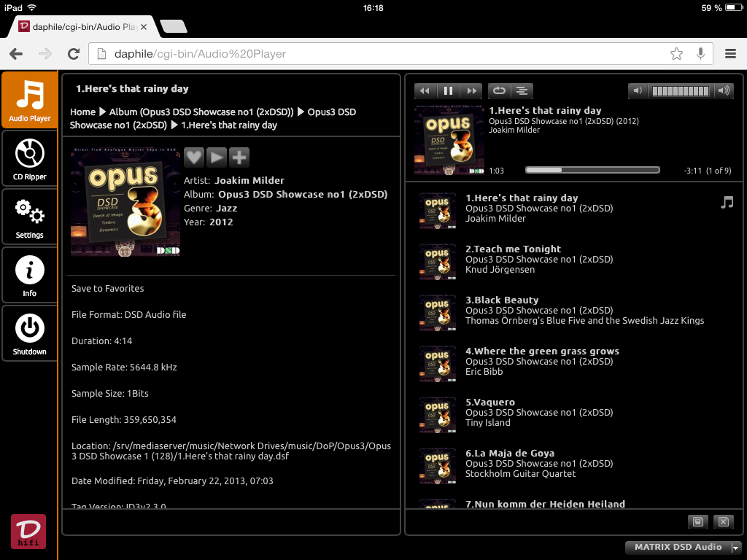
Task: Reload the page
Action: click(74, 54)
